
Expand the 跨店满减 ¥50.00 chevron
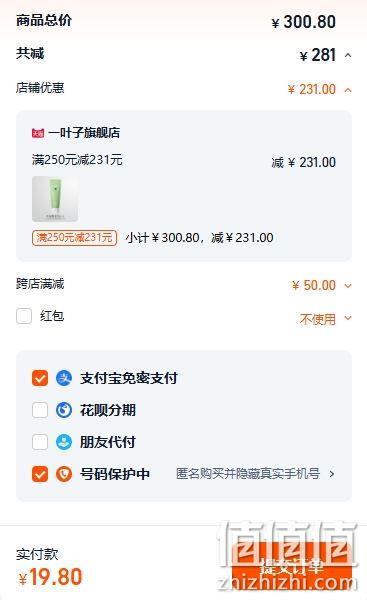coord(348,285)
